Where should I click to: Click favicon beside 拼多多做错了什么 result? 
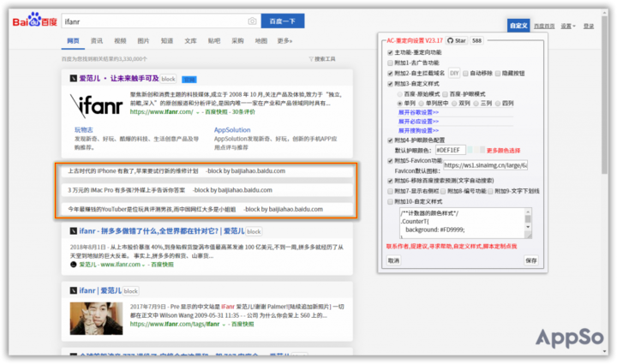(x=73, y=231)
